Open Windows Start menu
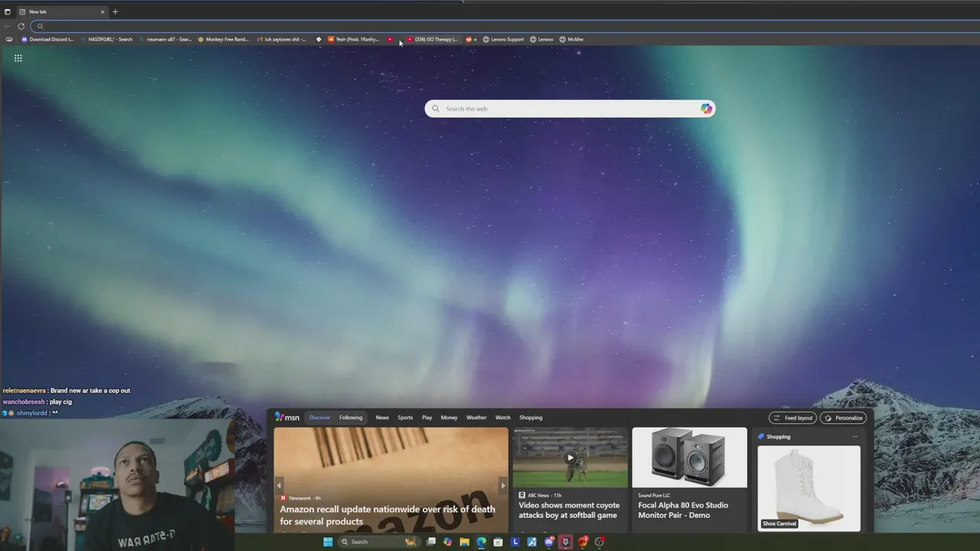 click(x=328, y=542)
